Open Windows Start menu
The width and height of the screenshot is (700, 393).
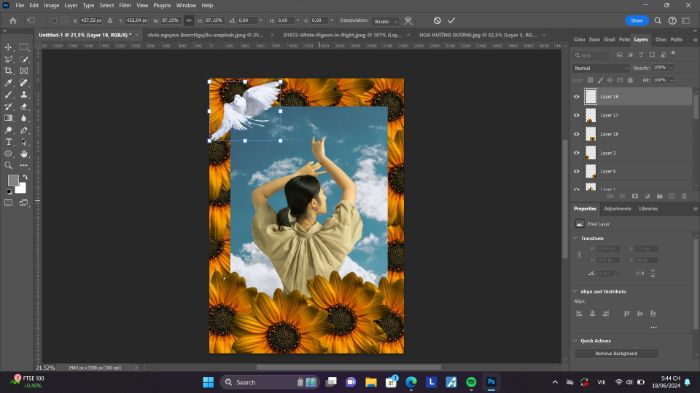click(x=208, y=382)
